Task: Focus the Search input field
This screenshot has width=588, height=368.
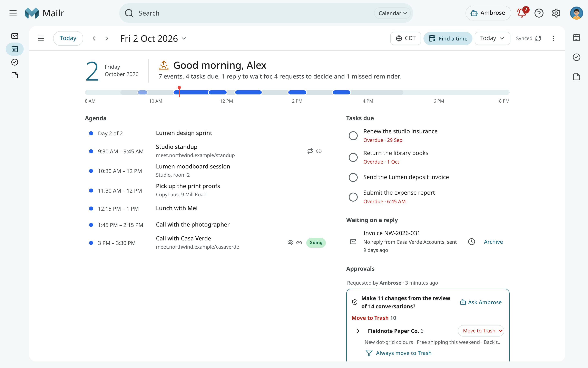Action: click(x=253, y=13)
